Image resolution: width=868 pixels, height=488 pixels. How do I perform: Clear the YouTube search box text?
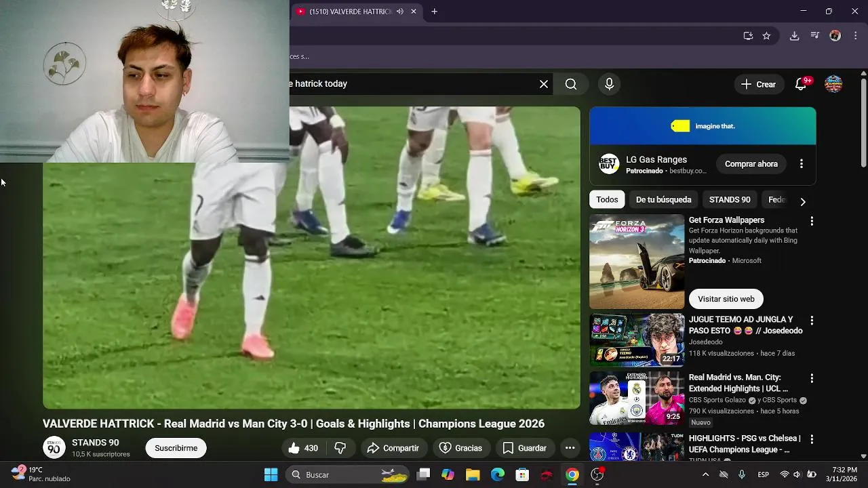[x=544, y=84]
